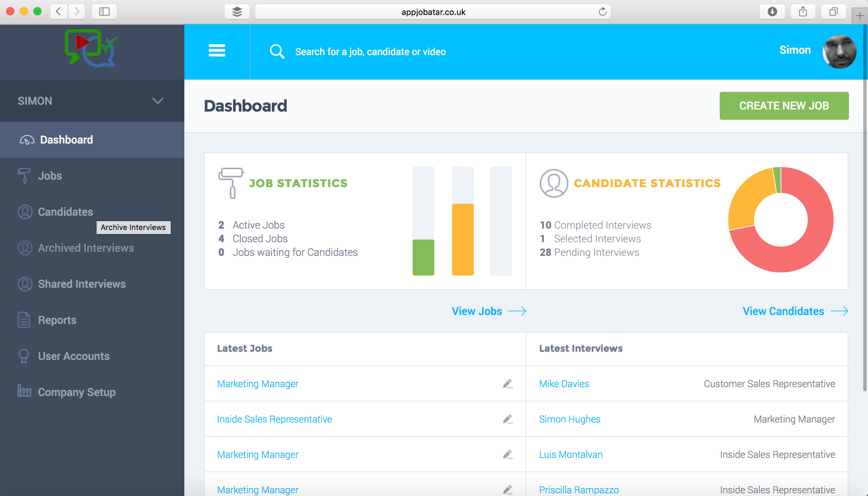Edit Inside Sales Representative job pencil icon
Image resolution: width=868 pixels, height=496 pixels.
click(507, 419)
